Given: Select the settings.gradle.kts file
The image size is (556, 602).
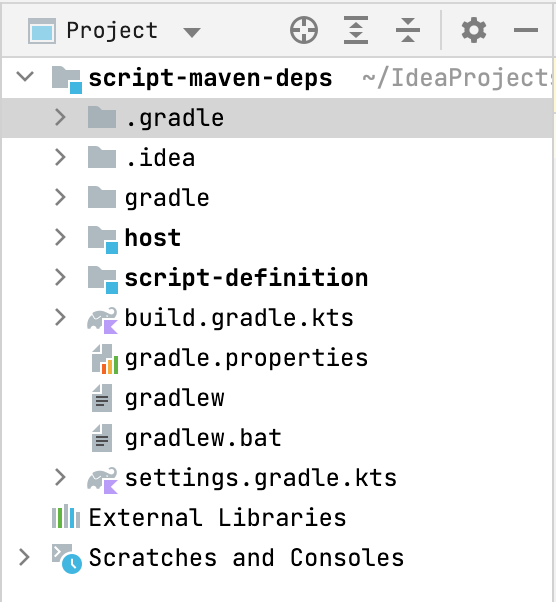Looking at the screenshot, I should 261,478.
